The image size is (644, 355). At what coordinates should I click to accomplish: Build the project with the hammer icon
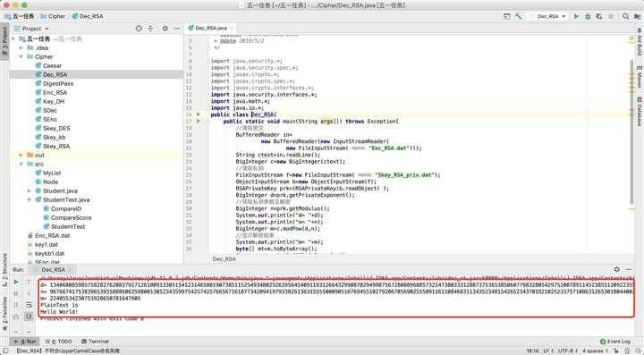pyautogui.click(x=518, y=16)
